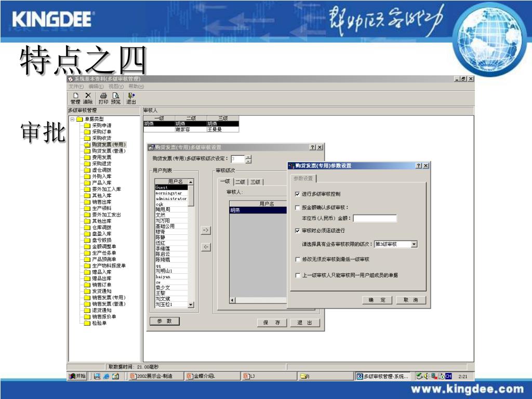Click the 打印 (print) toolbar icon
The image size is (532, 399).
103,98
